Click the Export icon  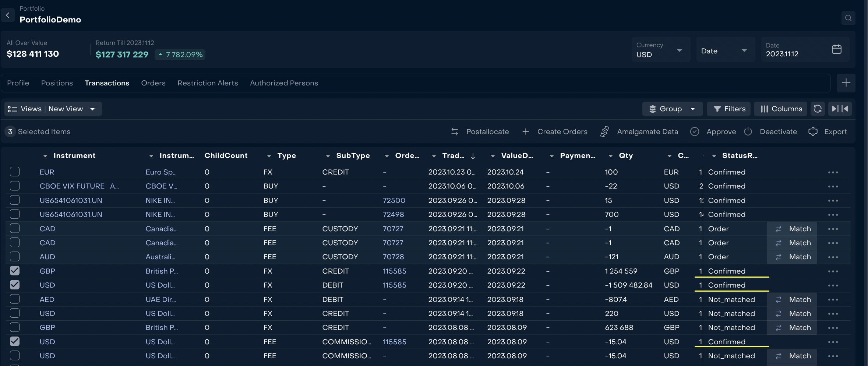[x=813, y=131]
